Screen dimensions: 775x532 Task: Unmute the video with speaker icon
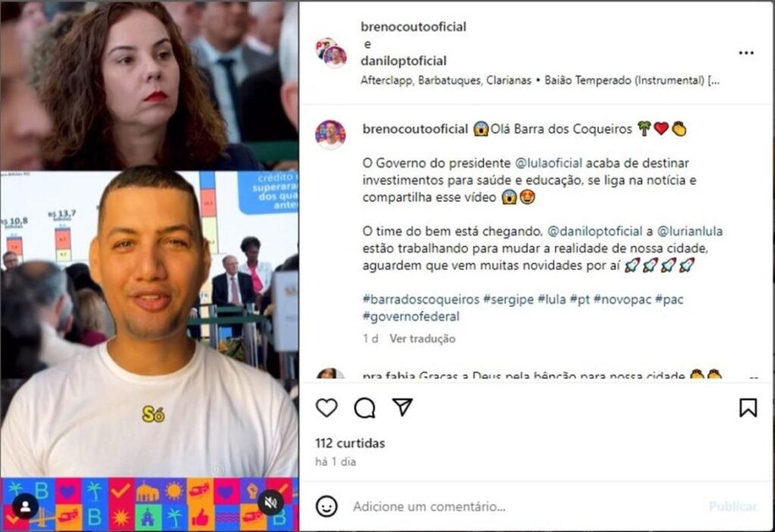(270, 502)
